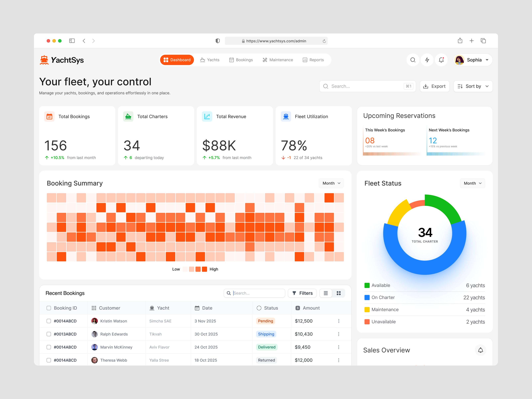Click the Total Bookings calendar icon
The image size is (532, 399).
49,117
